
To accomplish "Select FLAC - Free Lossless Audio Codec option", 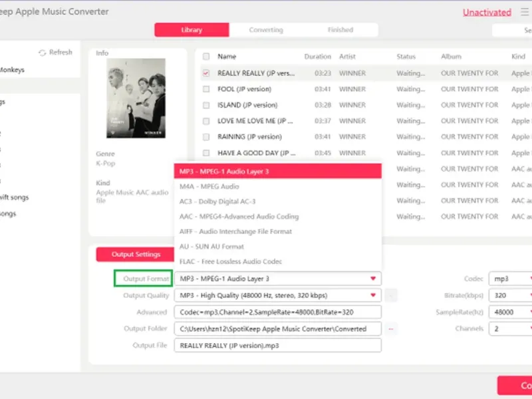I will (x=277, y=261).
